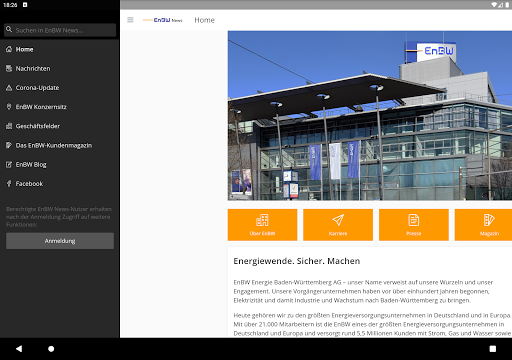Open the Presse document tile
The height and width of the screenshot is (360, 512).
tap(414, 225)
